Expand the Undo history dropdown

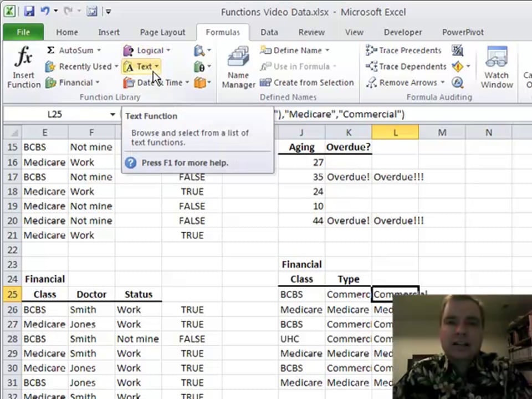pyautogui.click(x=55, y=12)
